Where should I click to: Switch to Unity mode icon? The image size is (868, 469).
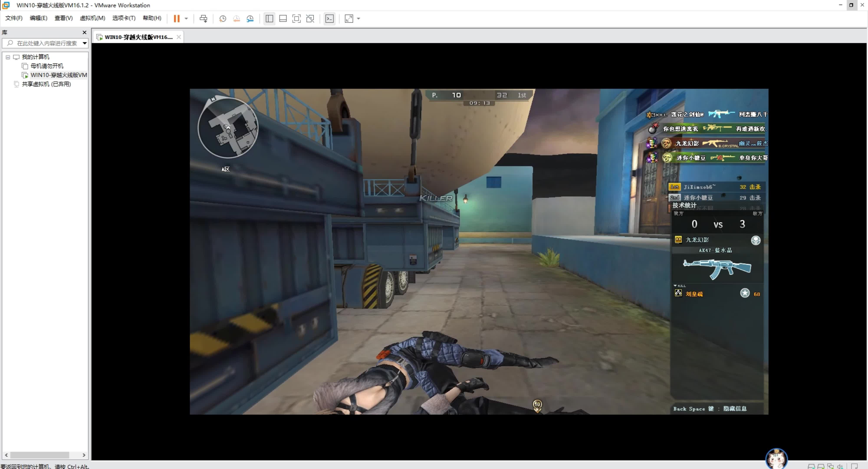(310, 18)
